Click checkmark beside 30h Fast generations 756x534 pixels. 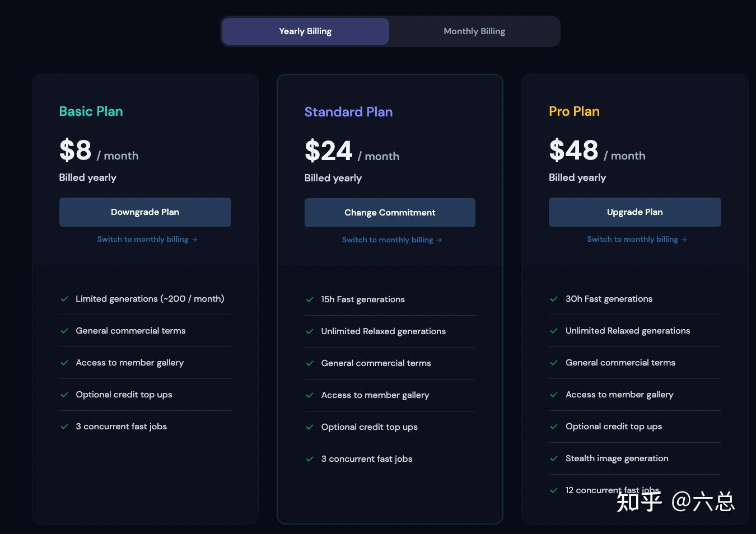pyautogui.click(x=554, y=299)
